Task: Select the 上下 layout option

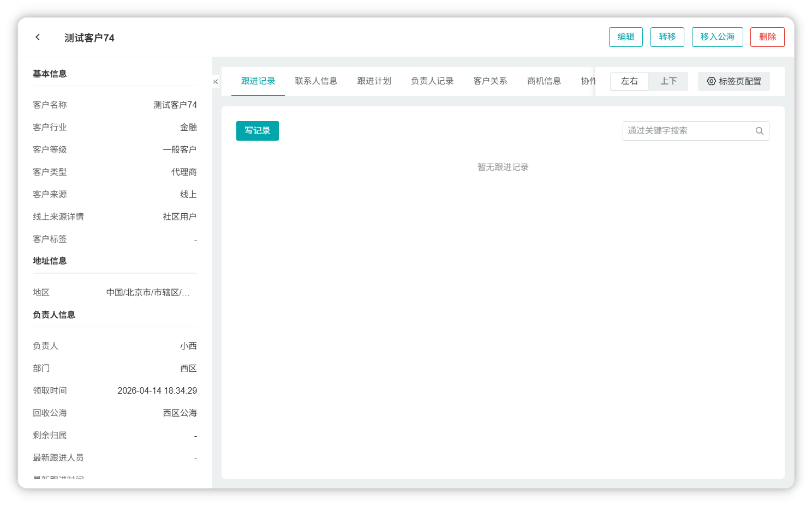Action: pos(668,81)
